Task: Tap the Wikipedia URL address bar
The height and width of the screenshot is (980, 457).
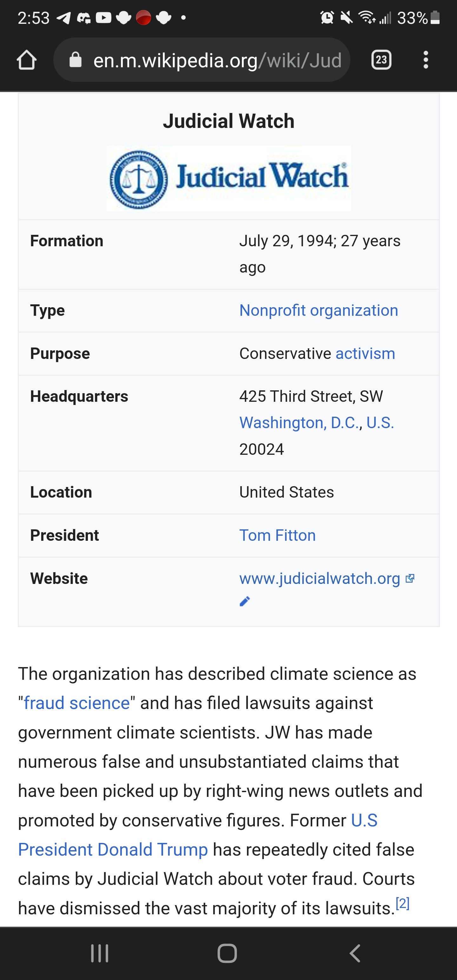Action: pos(217,60)
